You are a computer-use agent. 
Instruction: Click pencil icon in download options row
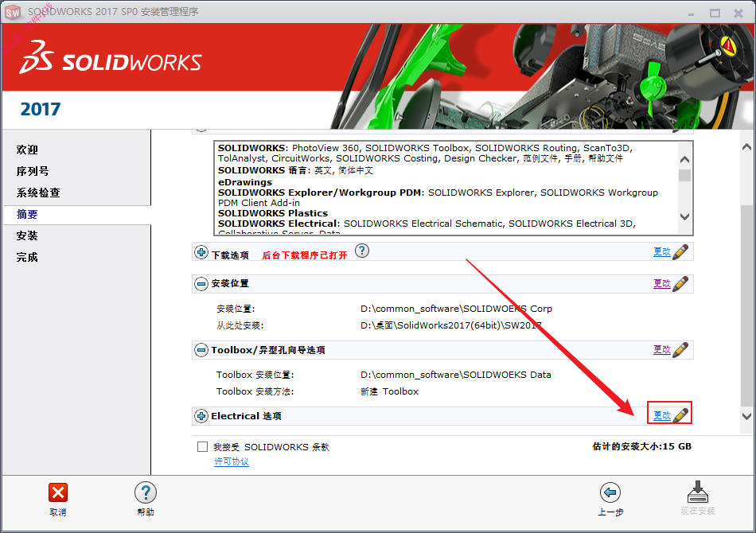680,252
